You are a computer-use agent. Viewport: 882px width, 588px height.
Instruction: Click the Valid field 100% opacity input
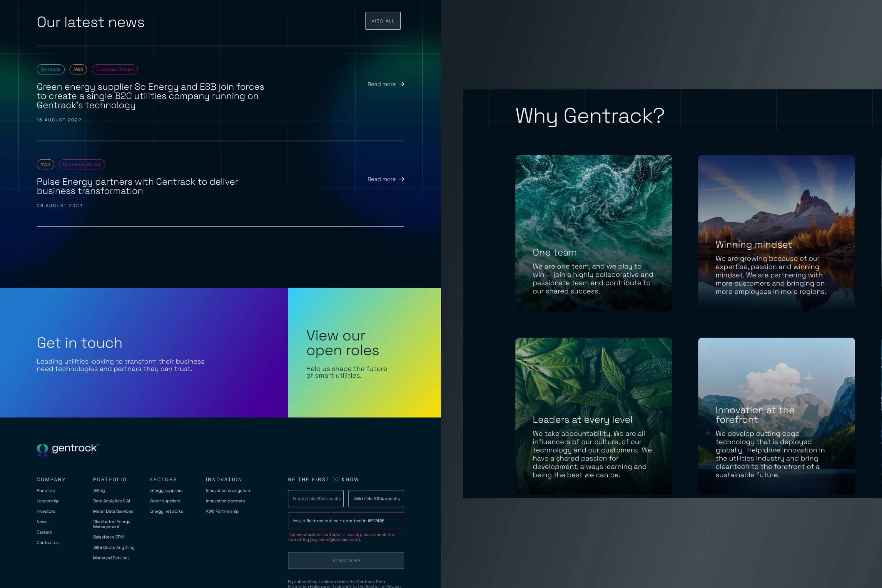coord(376,499)
